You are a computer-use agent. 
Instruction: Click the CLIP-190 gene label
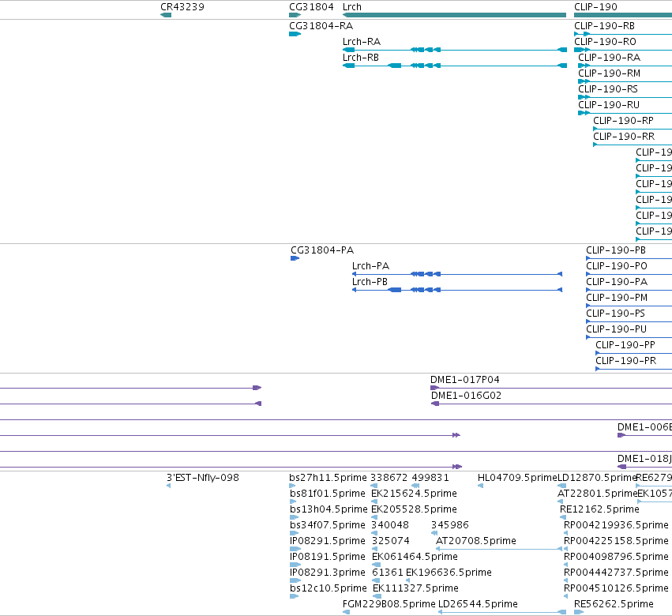click(595, 7)
